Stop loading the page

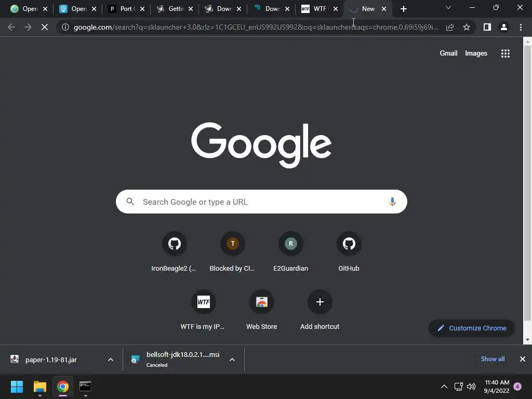tap(45, 27)
